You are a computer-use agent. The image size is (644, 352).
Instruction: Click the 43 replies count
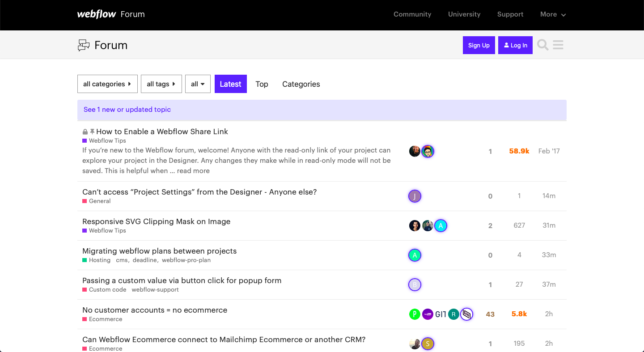click(490, 314)
